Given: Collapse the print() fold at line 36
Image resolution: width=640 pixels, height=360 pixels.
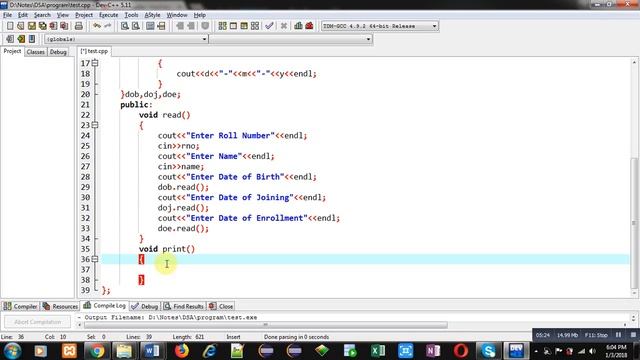Looking at the screenshot, I should coord(95,259).
